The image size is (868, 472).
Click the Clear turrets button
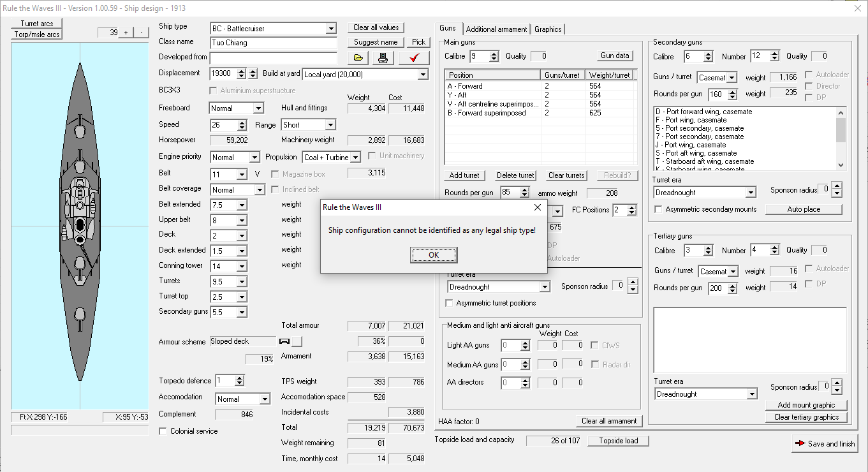tap(566, 175)
